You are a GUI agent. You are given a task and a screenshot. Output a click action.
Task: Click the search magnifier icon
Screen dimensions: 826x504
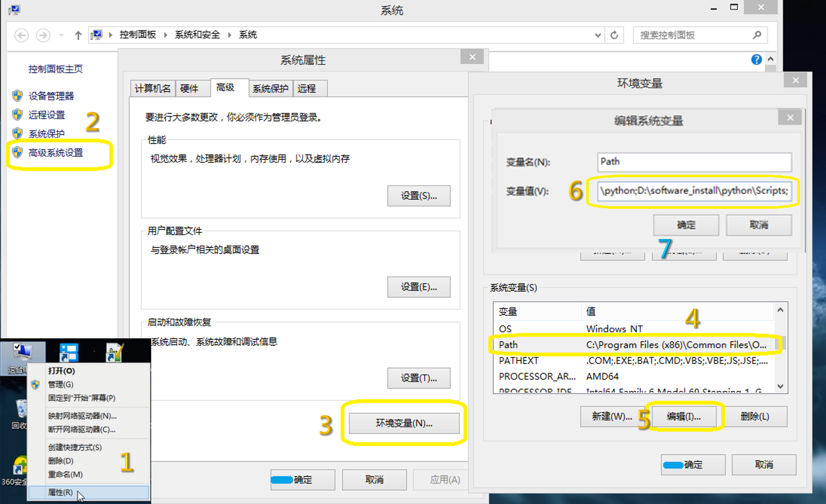pos(756,35)
